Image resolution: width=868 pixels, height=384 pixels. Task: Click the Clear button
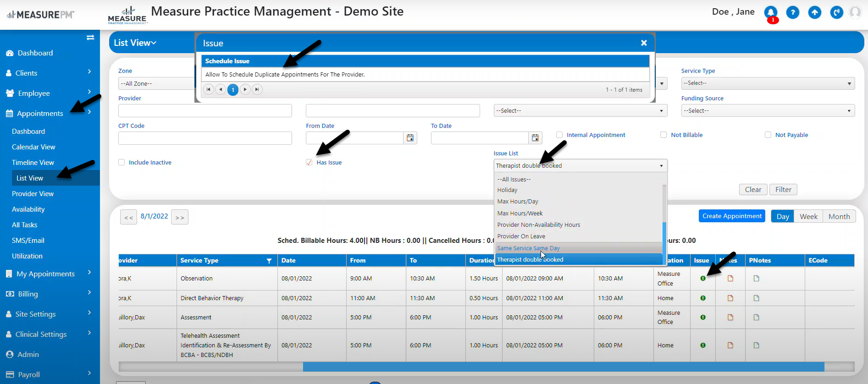coord(753,190)
